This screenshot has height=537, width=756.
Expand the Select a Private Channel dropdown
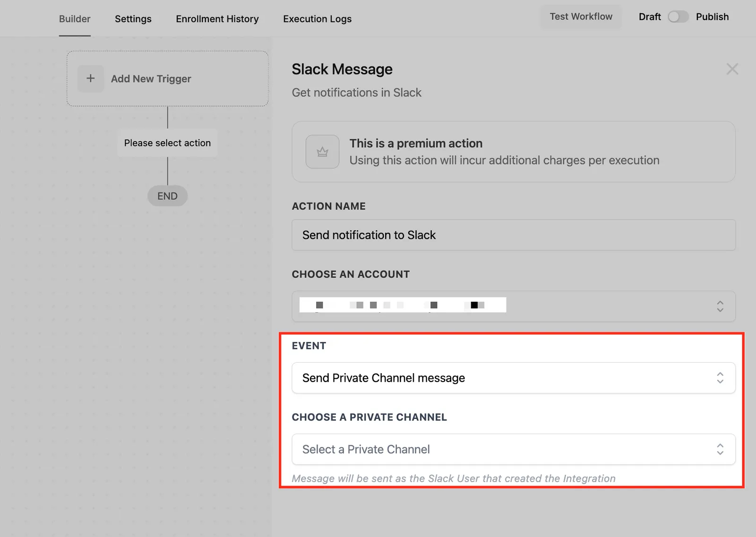pyautogui.click(x=514, y=449)
